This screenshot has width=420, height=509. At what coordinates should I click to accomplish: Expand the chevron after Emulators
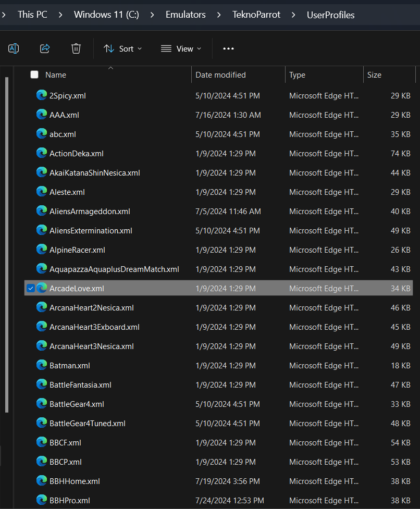(x=219, y=15)
